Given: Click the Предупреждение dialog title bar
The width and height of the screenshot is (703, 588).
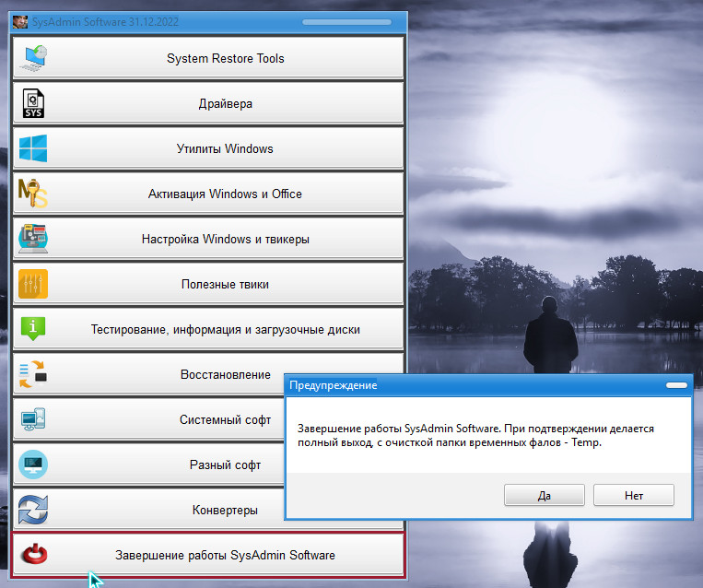Looking at the screenshot, I should pos(461,385).
